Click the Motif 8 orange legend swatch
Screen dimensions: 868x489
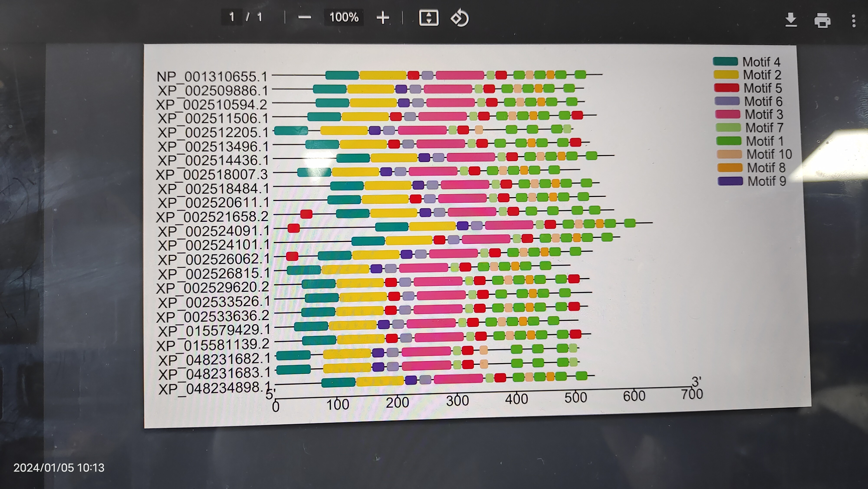[730, 168]
